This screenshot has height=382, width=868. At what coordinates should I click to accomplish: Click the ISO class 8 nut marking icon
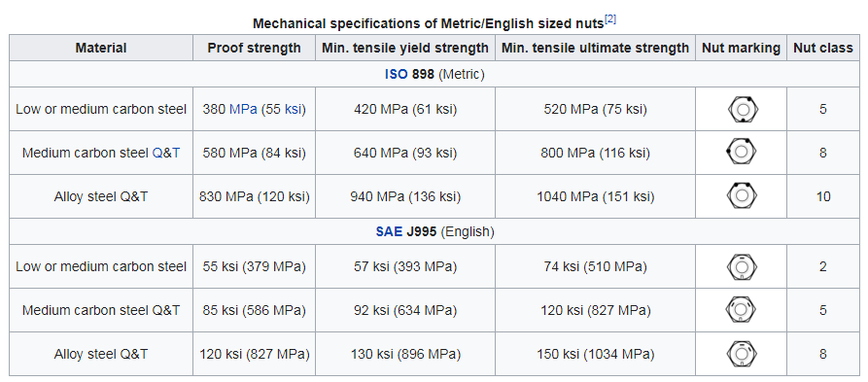(742, 153)
